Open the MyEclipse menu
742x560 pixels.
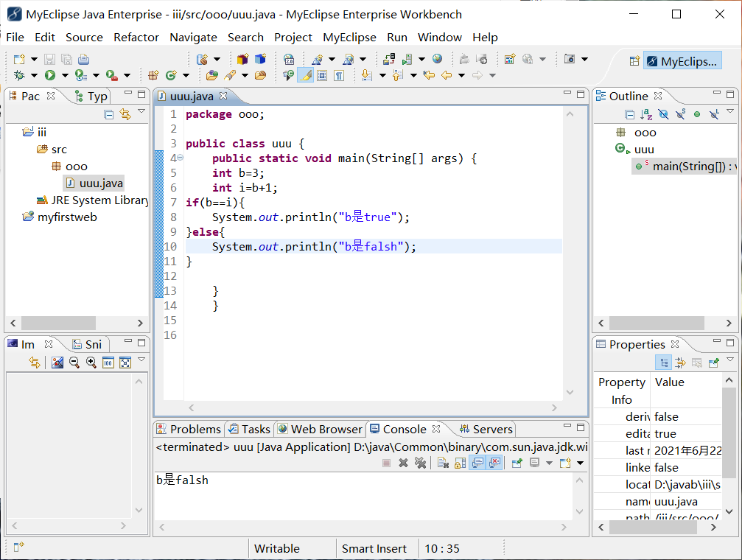(x=350, y=37)
